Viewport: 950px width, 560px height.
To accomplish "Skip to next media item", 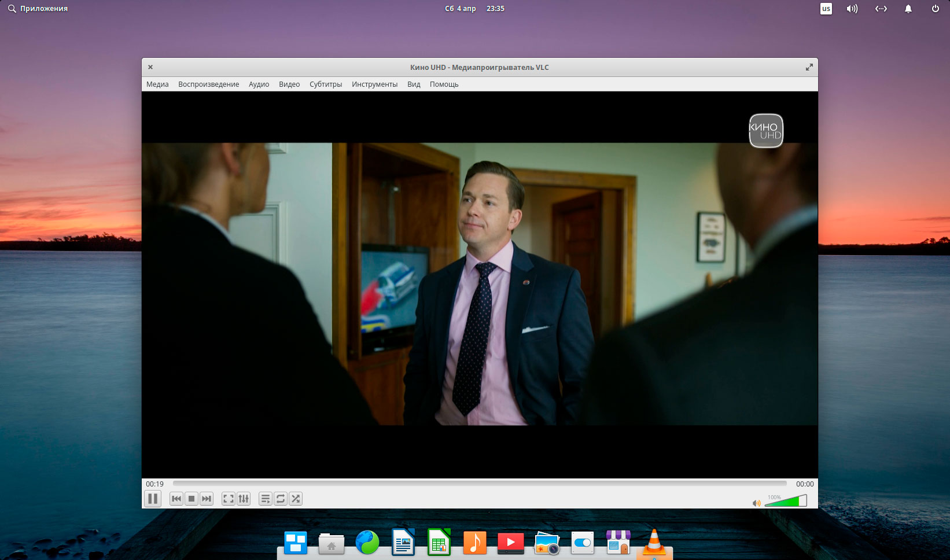I will tap(207, 499).
